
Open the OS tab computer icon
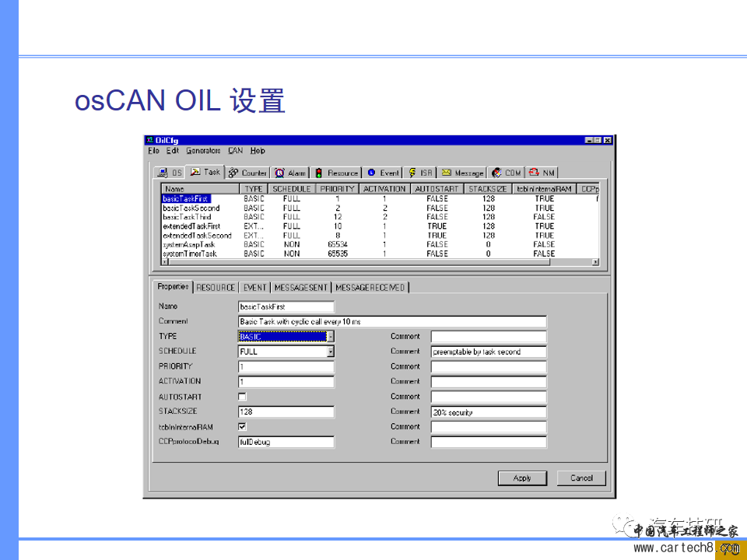pos(163,173)
